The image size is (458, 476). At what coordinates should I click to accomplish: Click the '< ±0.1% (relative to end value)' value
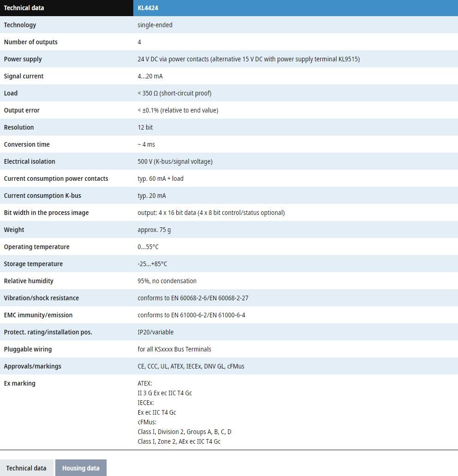[178, 110]
